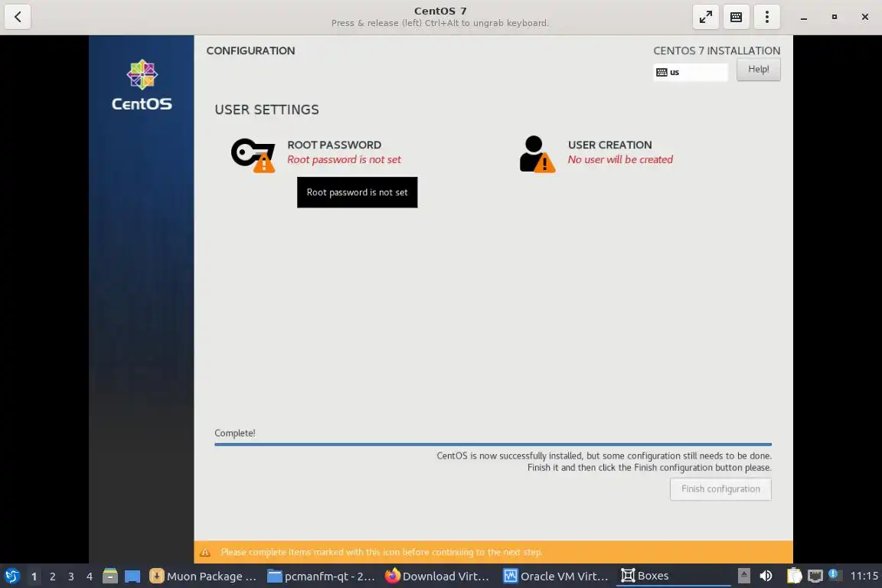The width and height of the screenshot is (882, 588).
Task: Switch to the pcmanfm-qt window
Action: (x=321, y=576)
